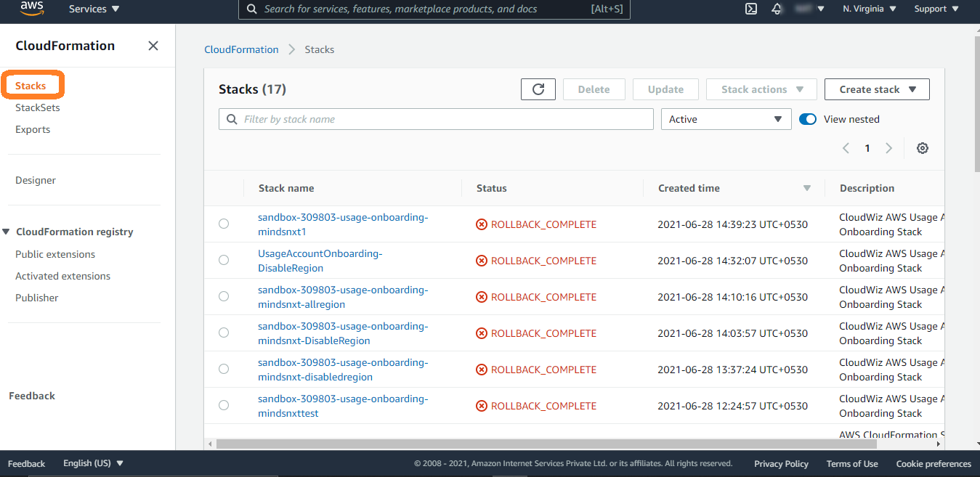Select radio for UsageAccountOnboarding-DisableRegion stack
Viewport: 980px width, 477px height.
click(224, 260)
